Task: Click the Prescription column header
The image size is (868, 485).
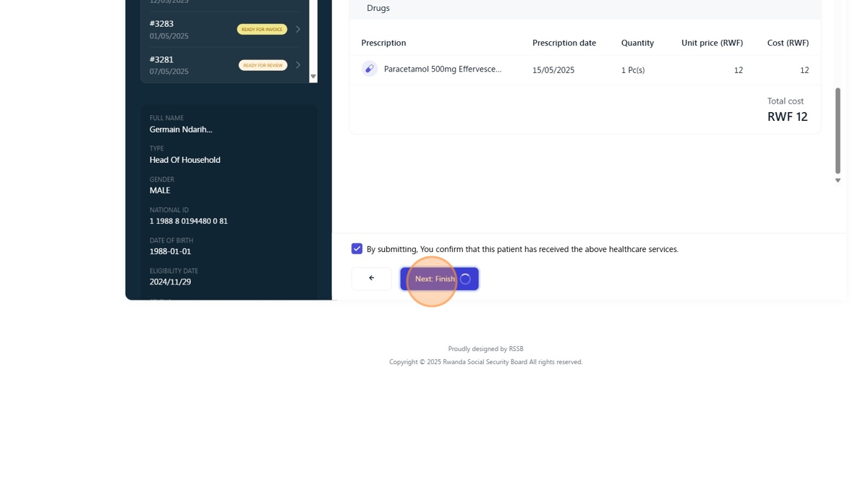Action: click(383, 43)
